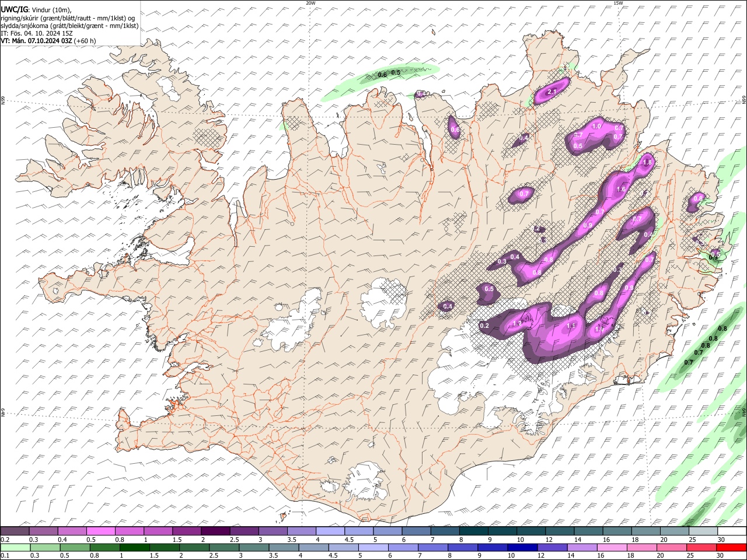Pick the snow-scale swatch between 4 and 4.5
This screenshot has height=560, width=747.
click(x=330, y=531)
